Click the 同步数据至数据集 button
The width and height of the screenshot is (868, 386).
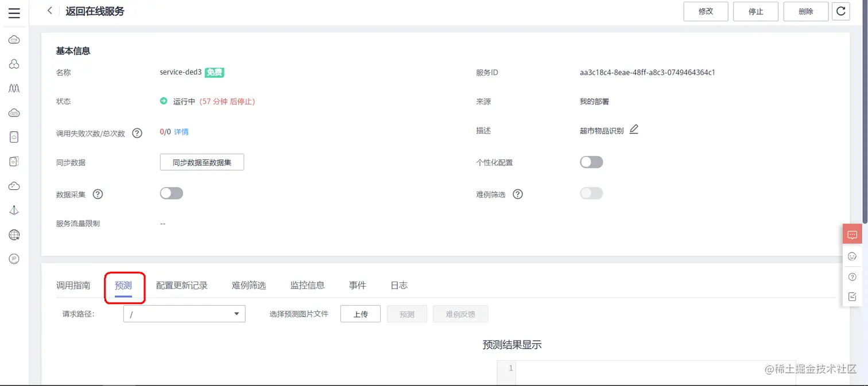click(x=202, y=162)
